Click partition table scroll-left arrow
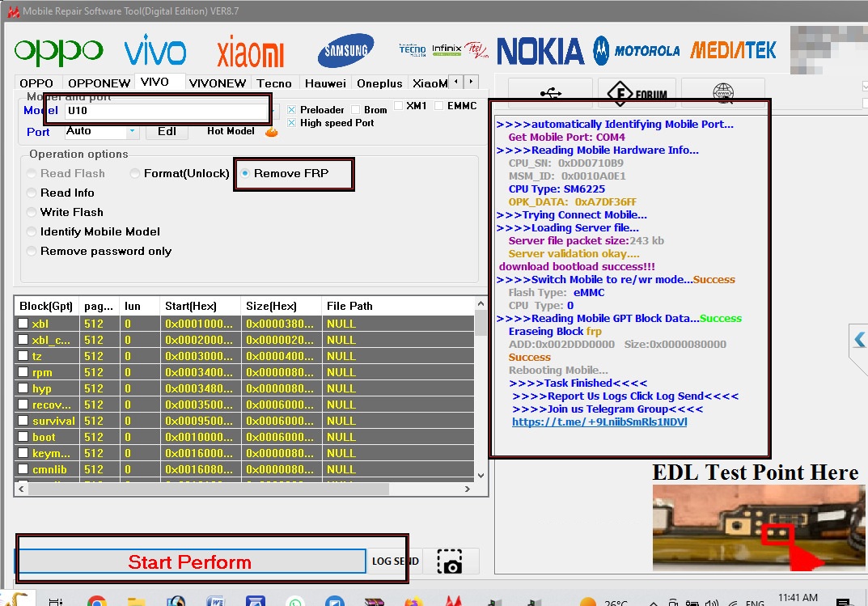Viewport: 868px width, 606px height. pos(21,489)
